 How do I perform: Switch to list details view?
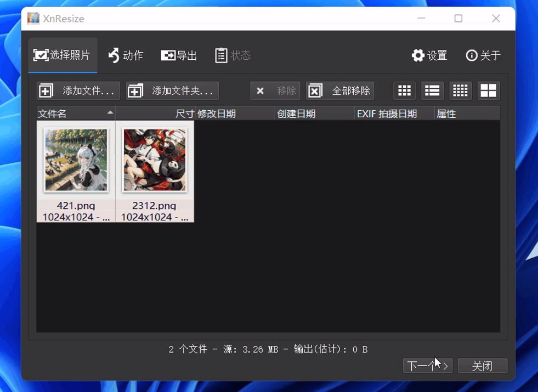pos(432,91)
